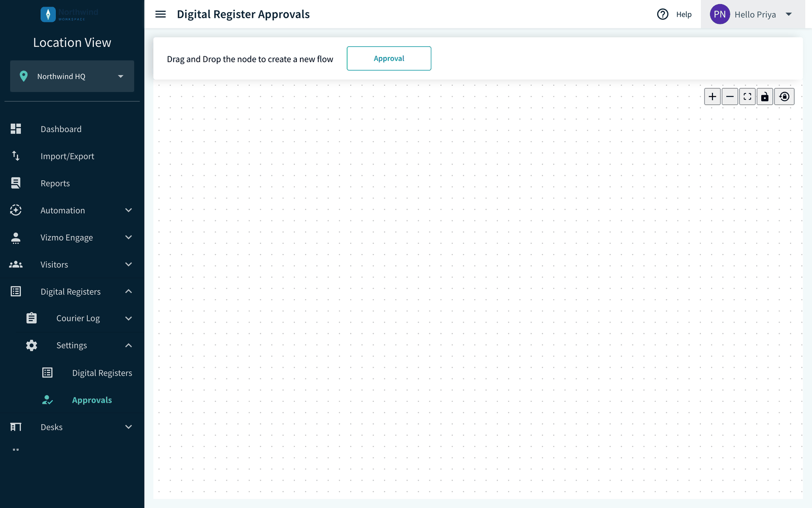
Task: Click the Help link
Action: tap(684, 14)
